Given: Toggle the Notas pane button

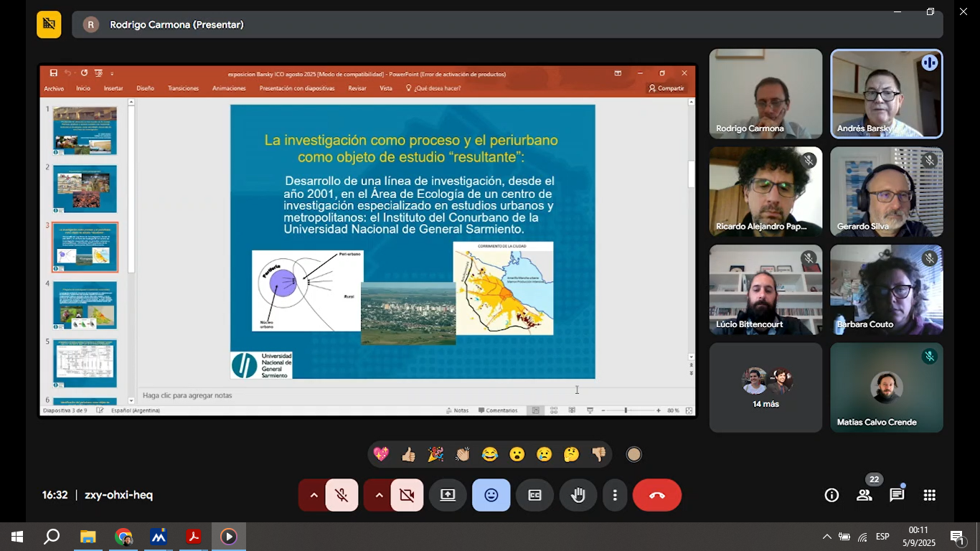Looking at the screenshot, I should pos(457,410).
